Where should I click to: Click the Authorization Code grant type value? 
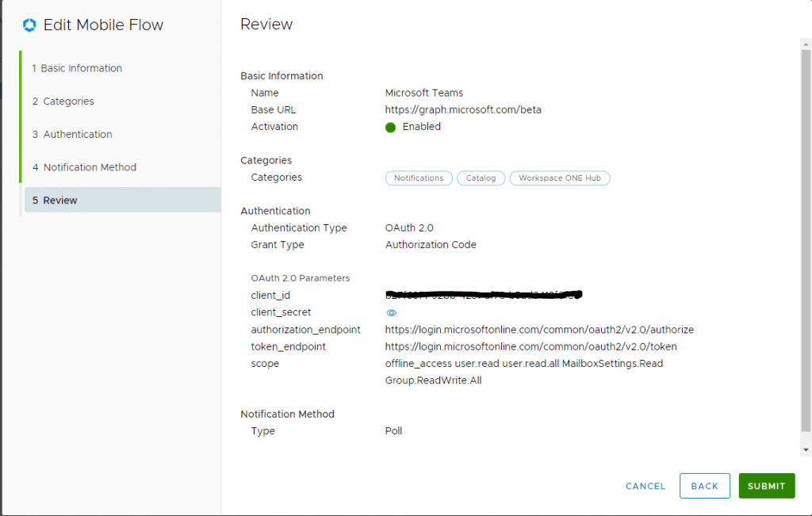(431, 245)
